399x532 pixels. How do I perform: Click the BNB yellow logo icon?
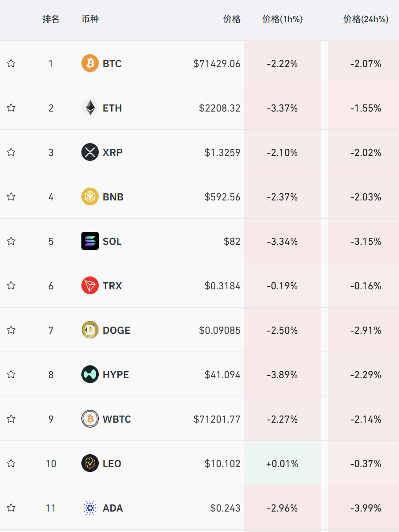pos(90,196)
